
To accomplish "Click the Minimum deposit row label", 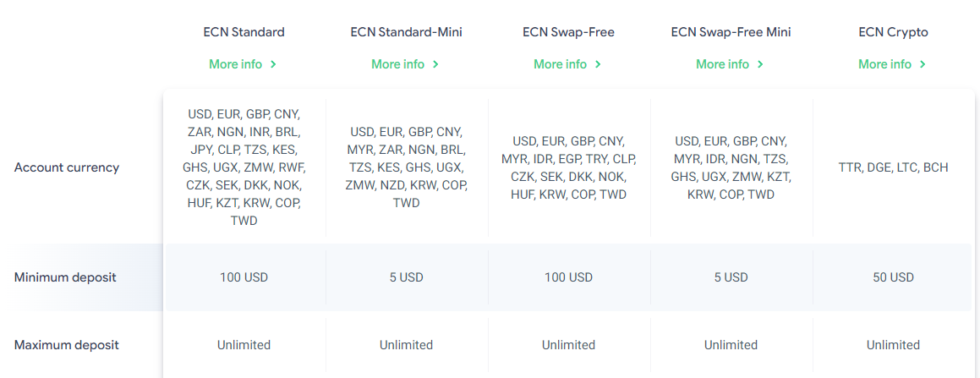I will point(65,277).
